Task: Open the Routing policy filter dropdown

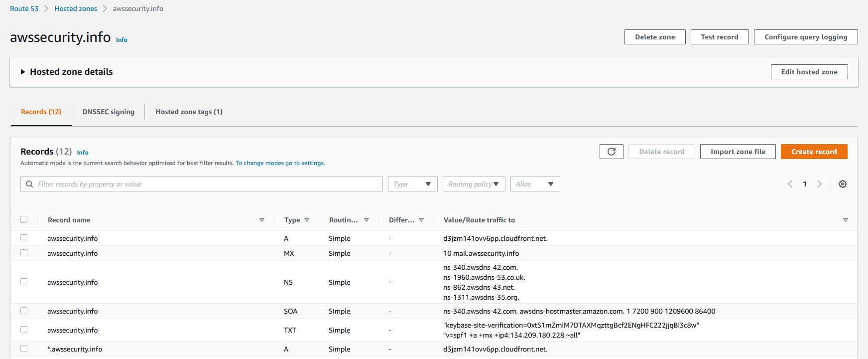Action: 474,184
